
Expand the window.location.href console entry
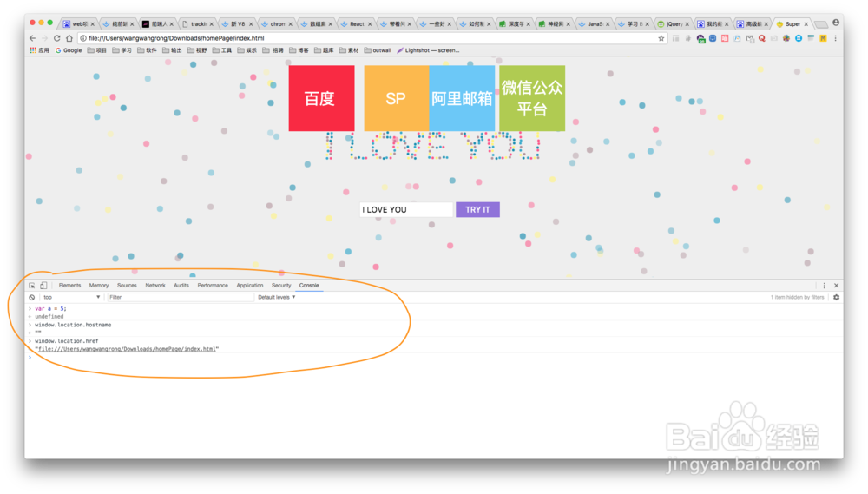(30, 341)
